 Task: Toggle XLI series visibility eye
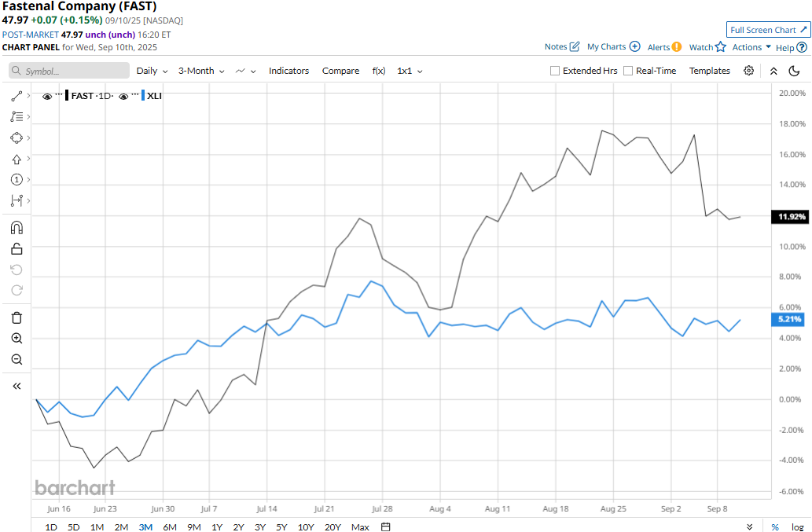click(x=123, y=96)
